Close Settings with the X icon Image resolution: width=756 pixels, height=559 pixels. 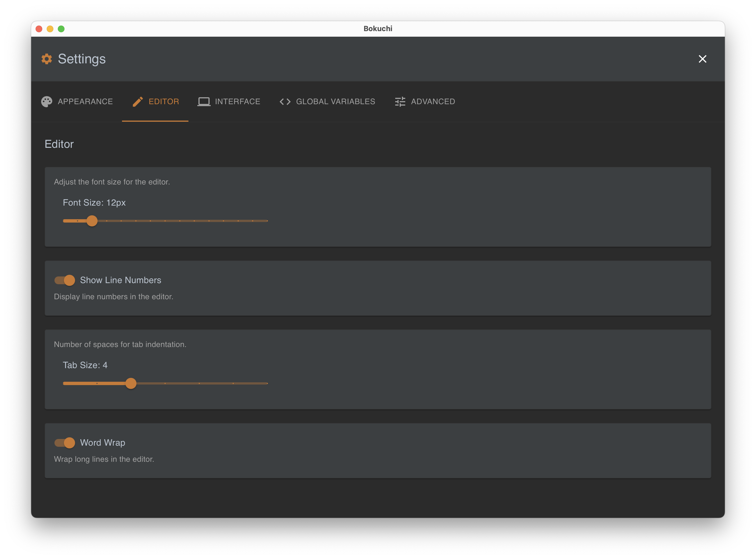click(x=702, y=59)
